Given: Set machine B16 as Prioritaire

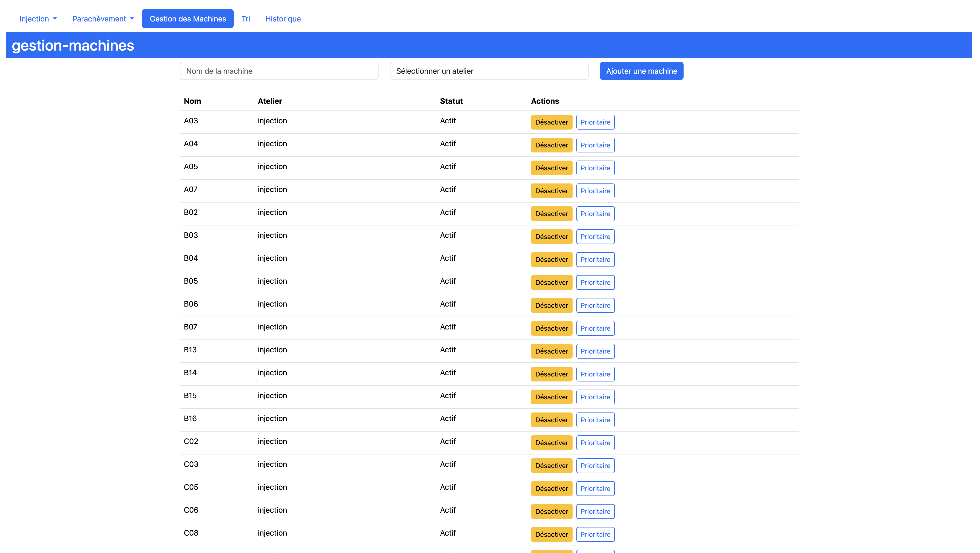Looking at the screenshot, I should (x=595, y=420).
